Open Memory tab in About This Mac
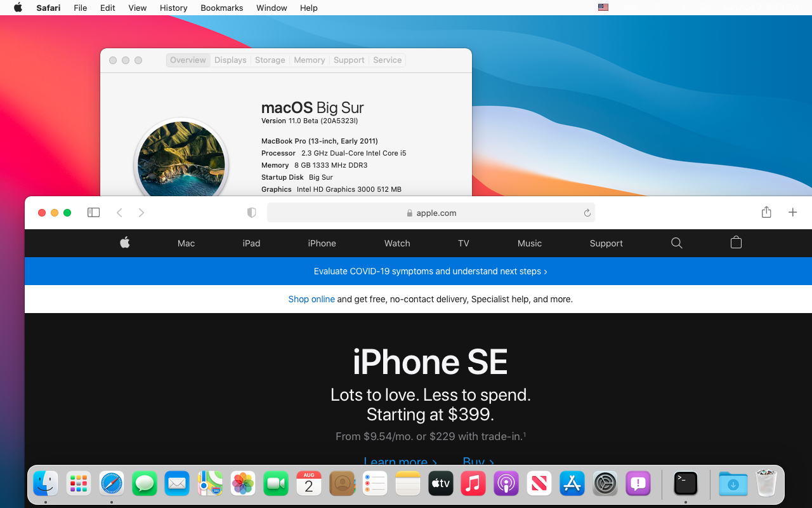Screen dimensions: 812x508 [x=310, y=60]
